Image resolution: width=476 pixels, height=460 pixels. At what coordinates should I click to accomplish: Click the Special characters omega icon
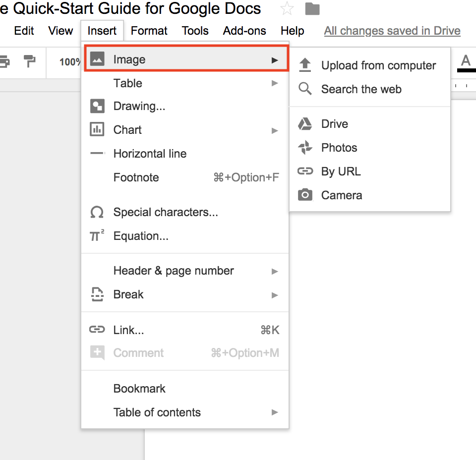97,212
